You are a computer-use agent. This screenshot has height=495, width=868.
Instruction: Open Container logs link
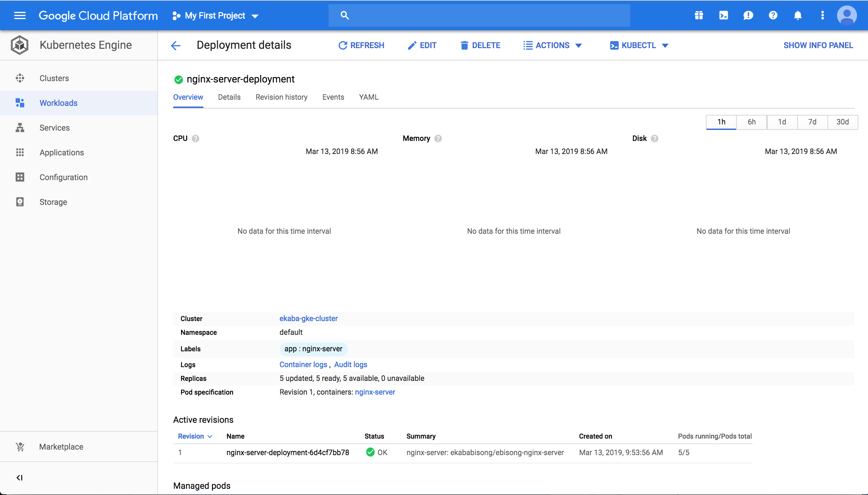[303, 364]
